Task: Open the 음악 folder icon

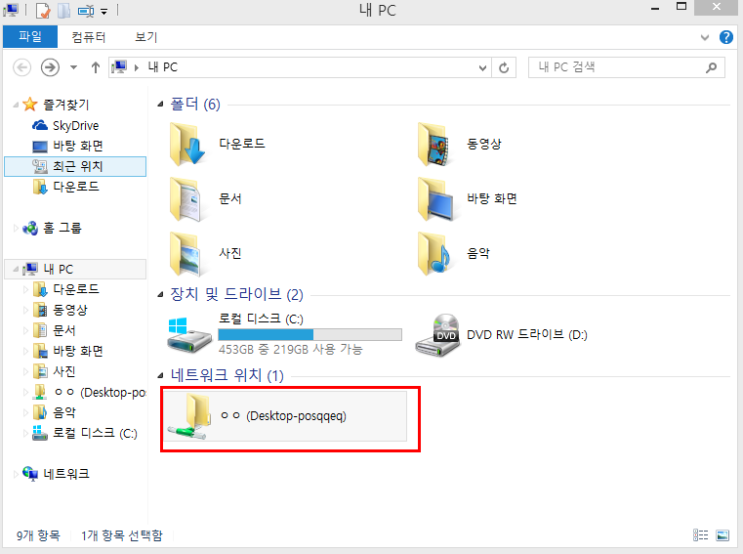Action: point(435,253)
